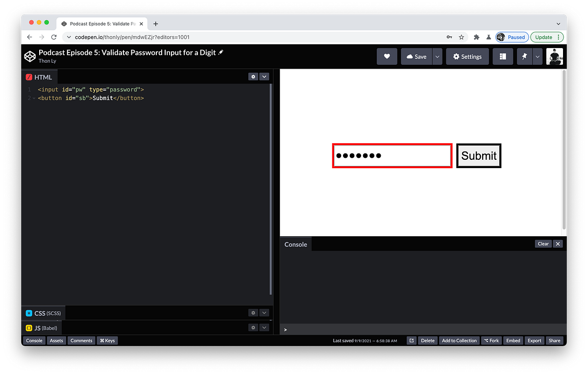Click the CodePen logo in the header
The height and width of the screenshot is (374, 588).
(x=30, y=56)
